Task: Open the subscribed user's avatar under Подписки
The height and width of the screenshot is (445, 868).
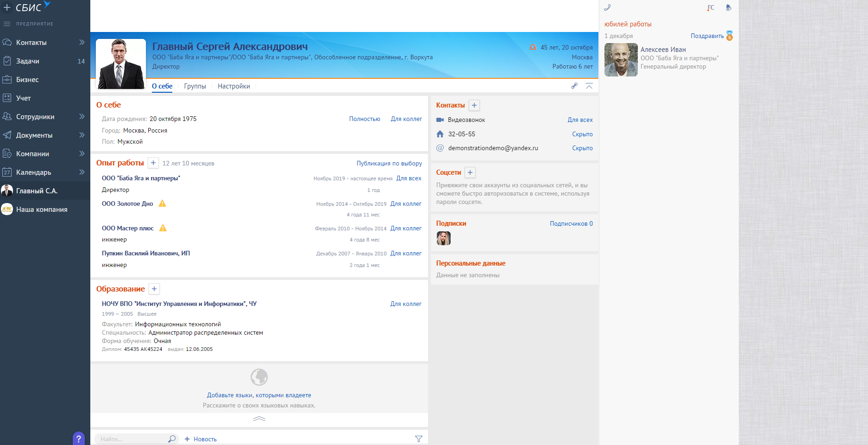Action: click(x=444, y=238)
